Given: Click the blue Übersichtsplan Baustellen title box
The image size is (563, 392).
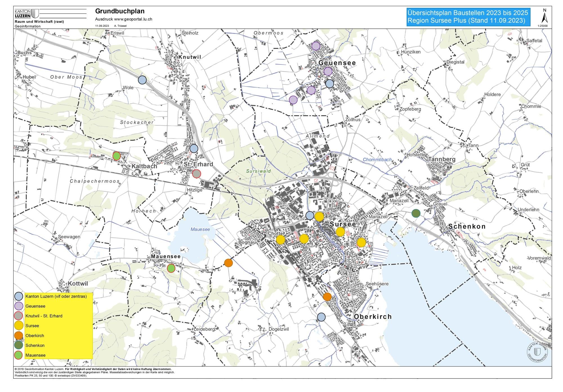Looking at the screenshot, I should pos(468,17).
